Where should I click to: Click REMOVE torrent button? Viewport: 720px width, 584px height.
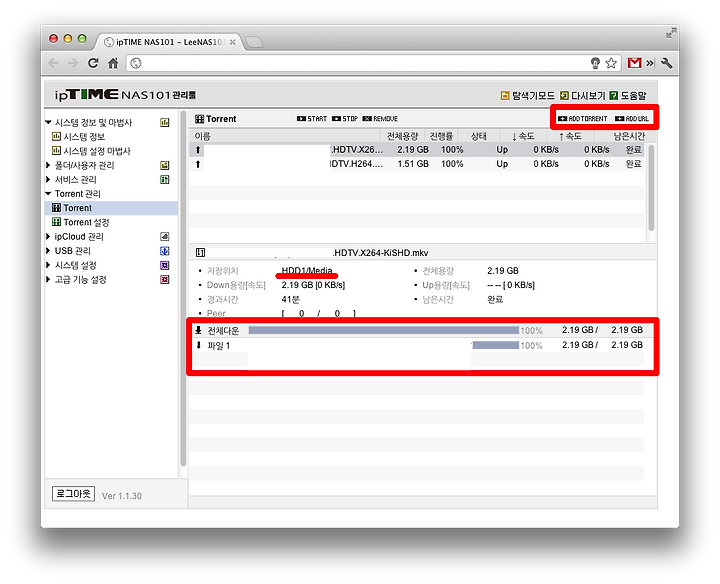click(380, 118)
